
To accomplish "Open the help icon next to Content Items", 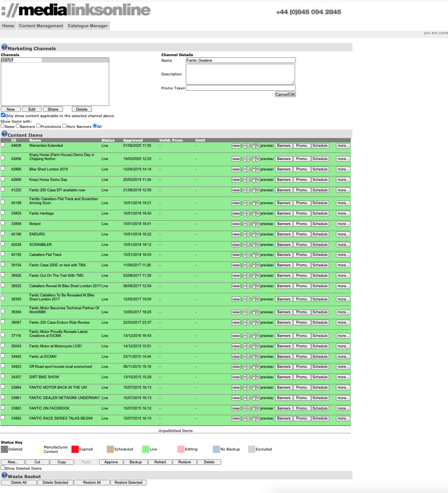I will point(4,134).
